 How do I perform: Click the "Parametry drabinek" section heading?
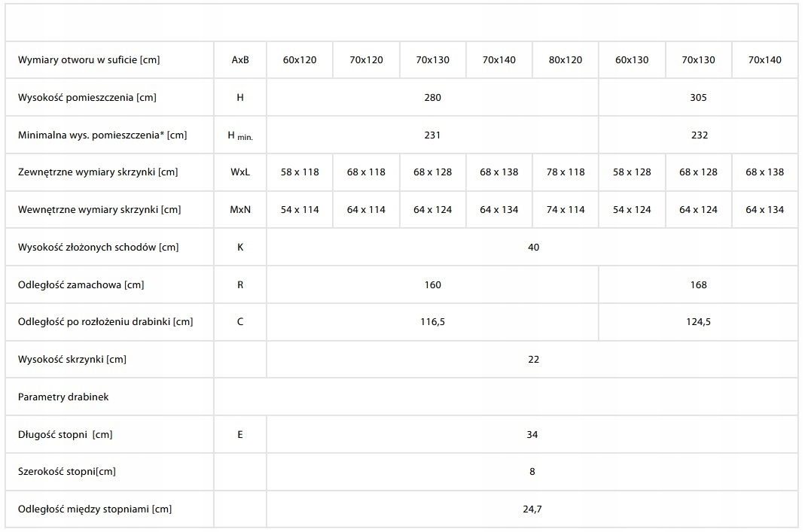63,397
